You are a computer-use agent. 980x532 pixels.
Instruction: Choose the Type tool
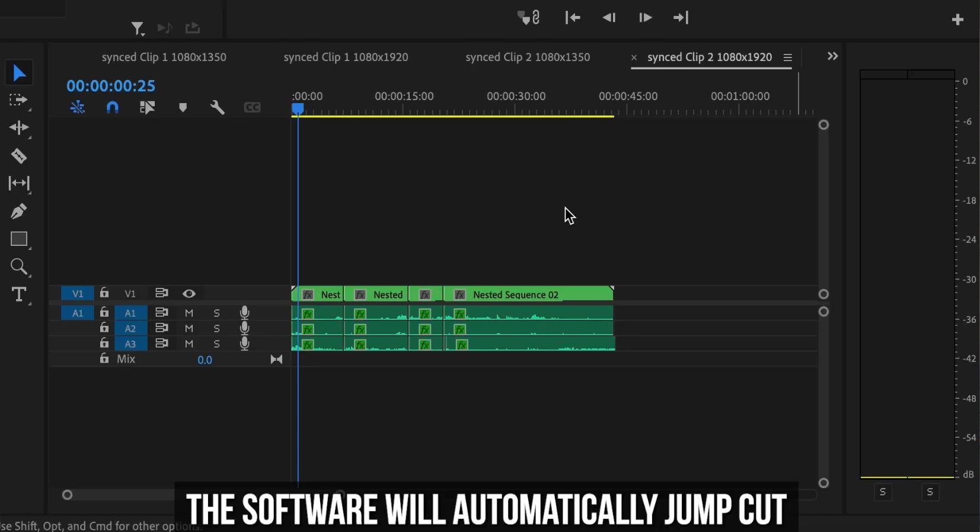pos(18,294)
